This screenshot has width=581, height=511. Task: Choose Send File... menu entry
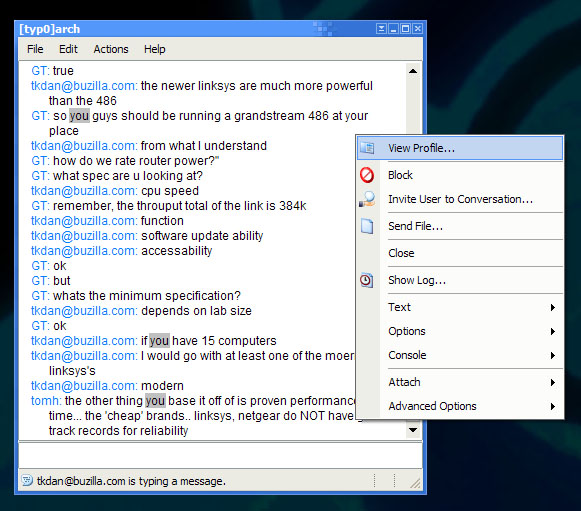460,226
